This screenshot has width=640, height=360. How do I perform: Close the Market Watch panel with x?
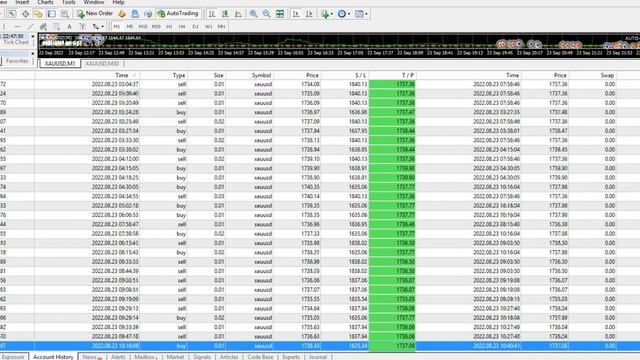[33, 36]
